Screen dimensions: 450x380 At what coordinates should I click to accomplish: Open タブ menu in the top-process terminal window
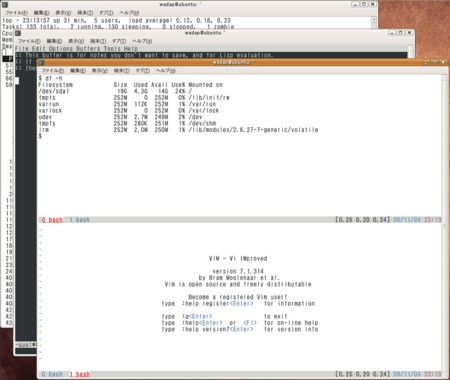point(106,13)
